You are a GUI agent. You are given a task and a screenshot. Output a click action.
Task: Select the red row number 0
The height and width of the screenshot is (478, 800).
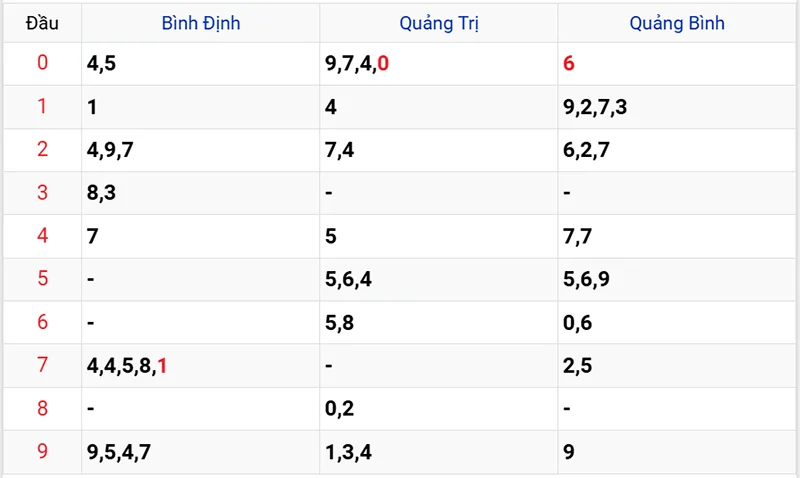click(42, 64)
